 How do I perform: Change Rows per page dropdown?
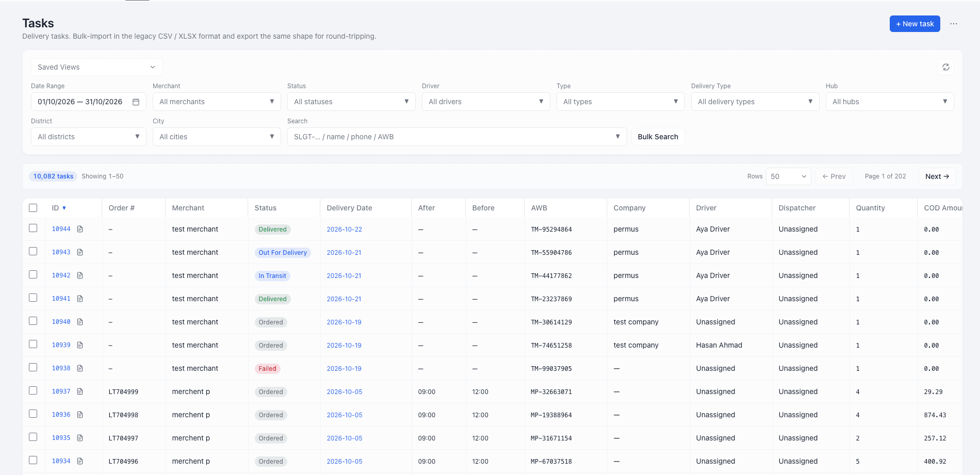coord(789,176)
